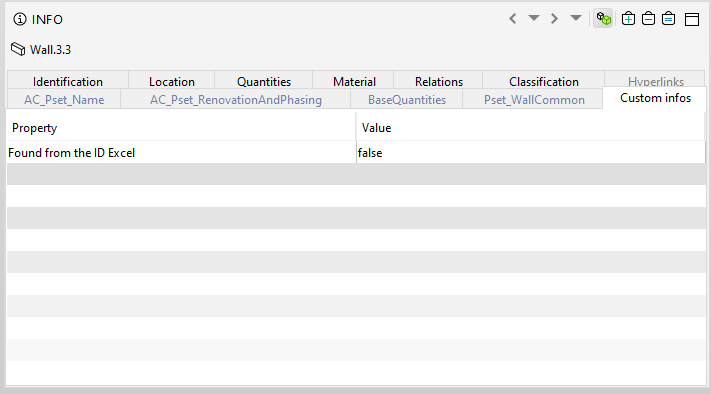Go forward with the right arrow
The width and height of the screenshot is (711, 394).
click(554, 19)
